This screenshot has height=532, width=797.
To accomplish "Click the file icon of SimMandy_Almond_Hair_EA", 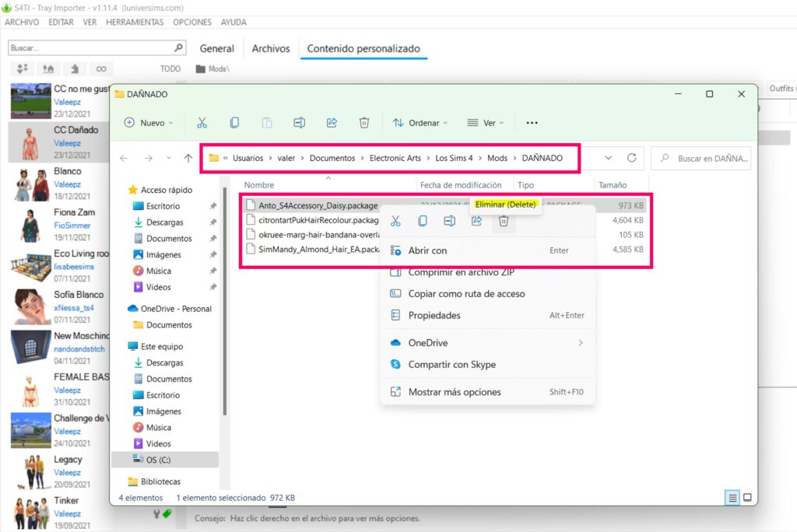I will [x=250, y=249].
